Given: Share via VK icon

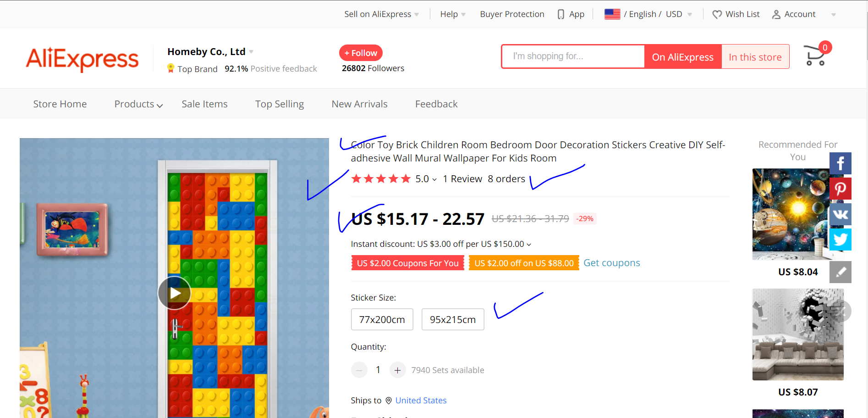Looking at the screenshot, I should pos(841,214).
